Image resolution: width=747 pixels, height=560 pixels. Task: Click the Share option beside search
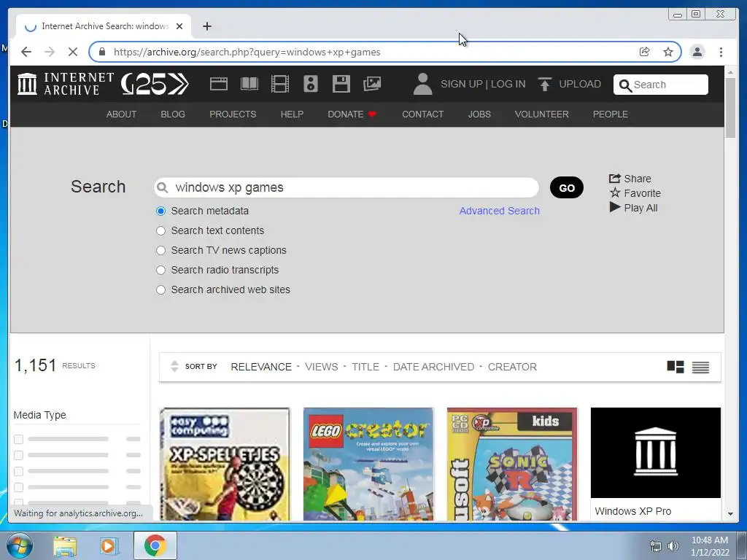630,179
